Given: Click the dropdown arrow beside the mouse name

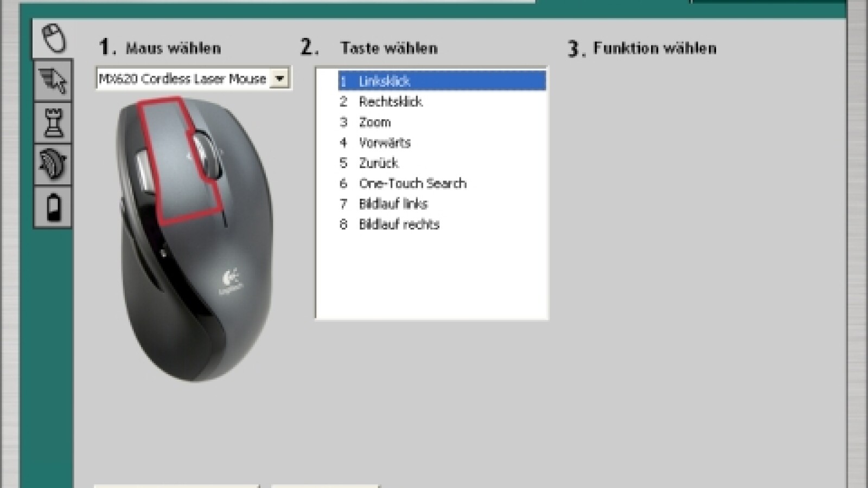Looking at the screenshot, I should (280, 78).
